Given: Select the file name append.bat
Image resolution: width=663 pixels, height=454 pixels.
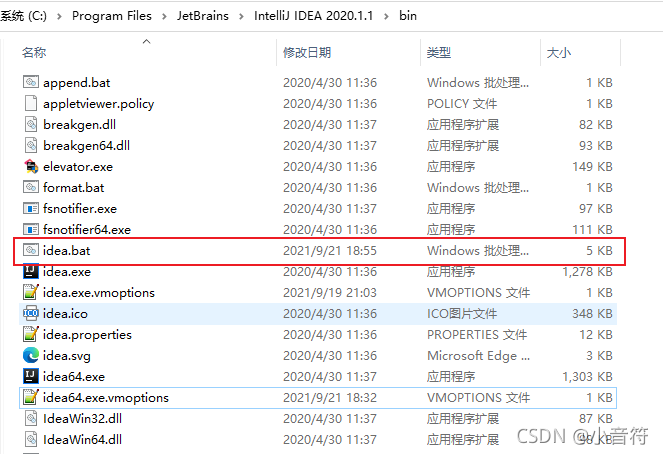Looking at the screenshot, I should pos(77,82).
